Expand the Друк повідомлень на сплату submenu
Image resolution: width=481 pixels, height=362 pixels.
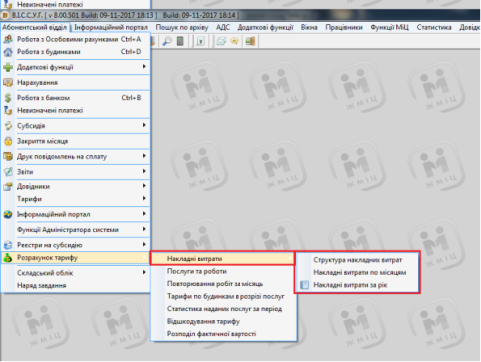coord(76,157)
